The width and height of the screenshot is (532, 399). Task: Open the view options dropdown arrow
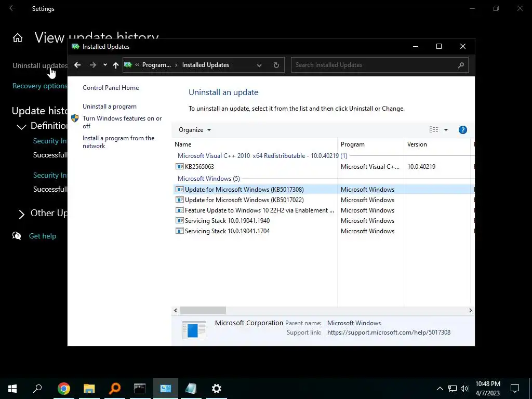tap(446, 129)
